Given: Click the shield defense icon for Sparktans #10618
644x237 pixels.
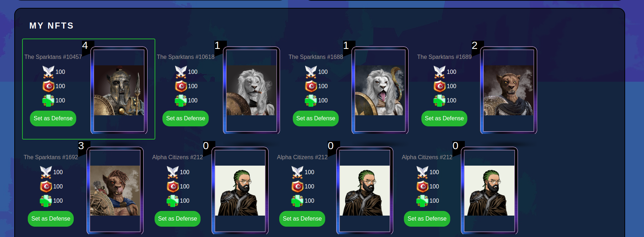Looking at the screenshot, I should [181, 86].
